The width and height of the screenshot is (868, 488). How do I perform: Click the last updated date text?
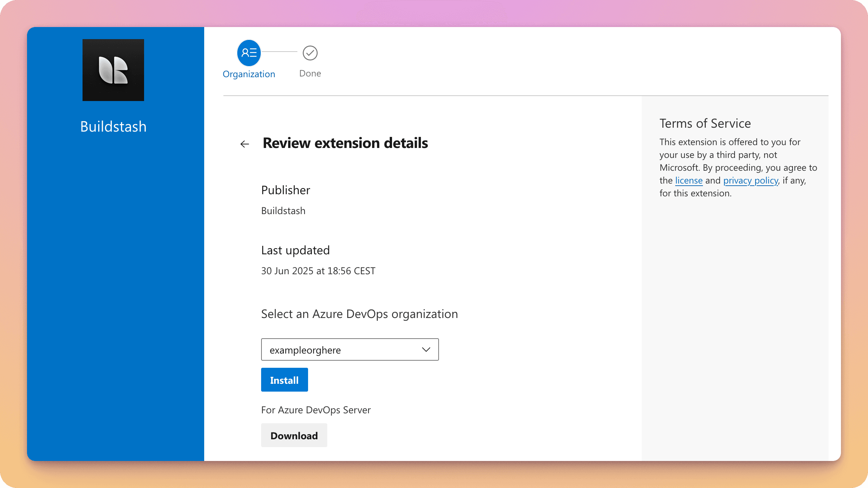coord(318,271)
